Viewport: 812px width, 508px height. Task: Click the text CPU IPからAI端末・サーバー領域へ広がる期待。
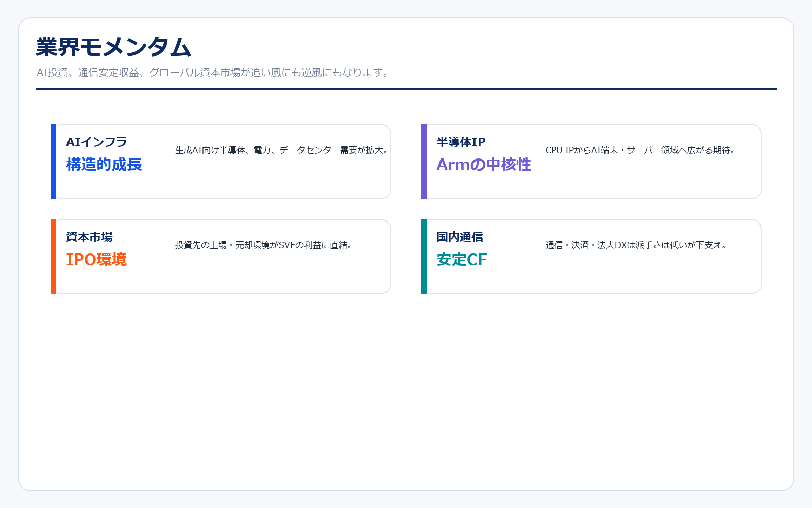pos(640,150)
